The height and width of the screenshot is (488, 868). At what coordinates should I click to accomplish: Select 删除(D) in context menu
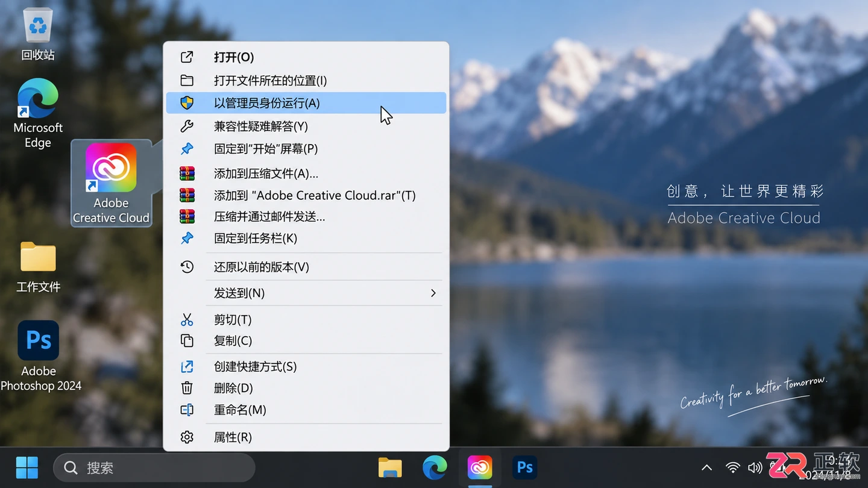coord(306,388)
